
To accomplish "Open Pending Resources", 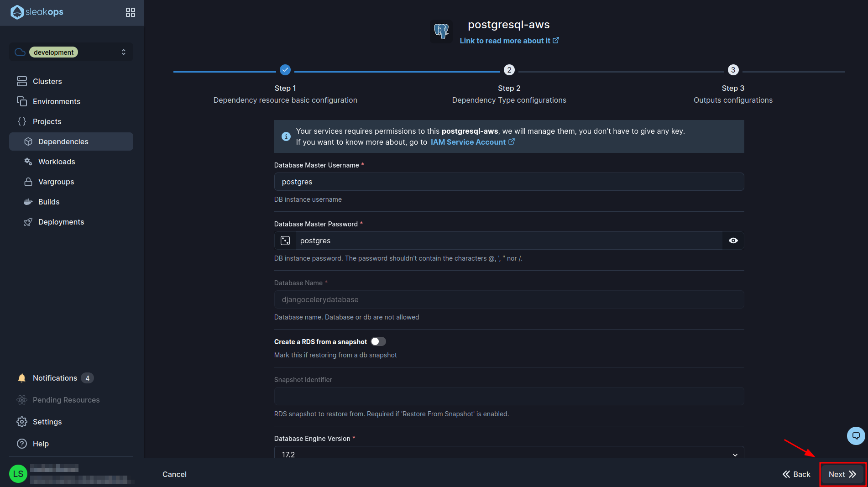I will tap(71, 400).
